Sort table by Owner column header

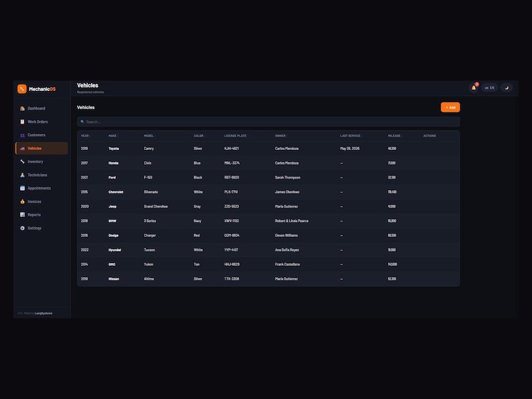point(281,136)
